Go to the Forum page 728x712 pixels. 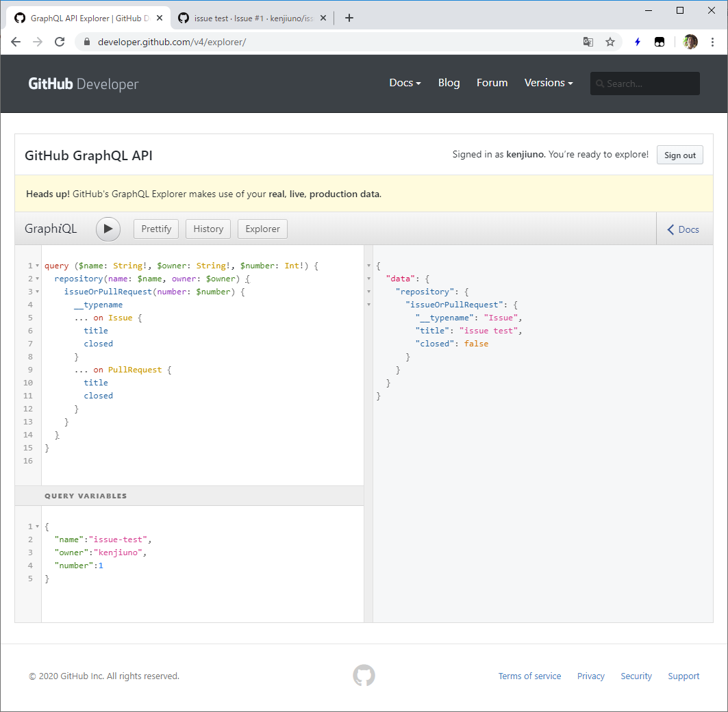492,83
